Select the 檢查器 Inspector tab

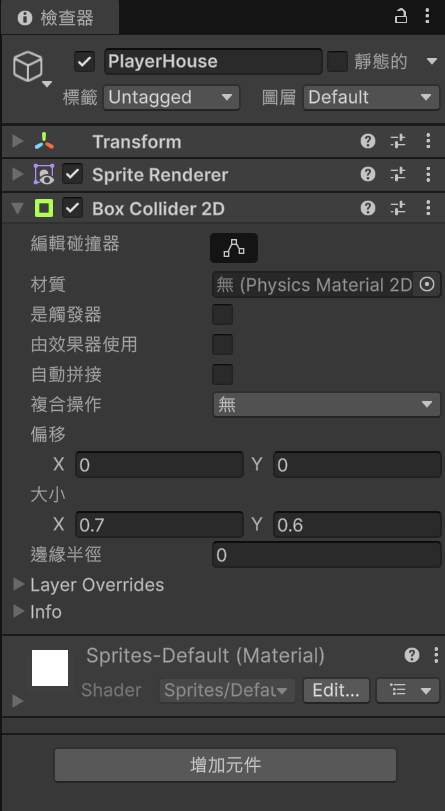coord(60,18)
